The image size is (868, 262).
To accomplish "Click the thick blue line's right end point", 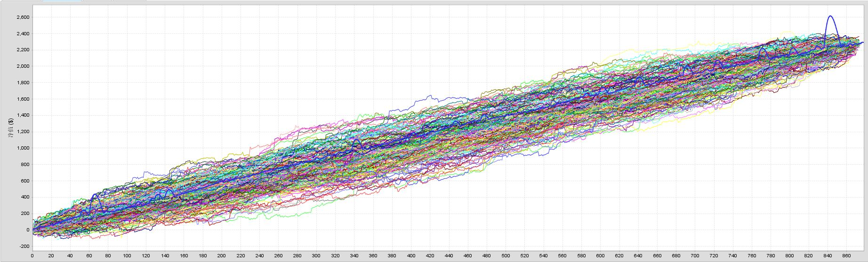I will [x=862, y=43].
